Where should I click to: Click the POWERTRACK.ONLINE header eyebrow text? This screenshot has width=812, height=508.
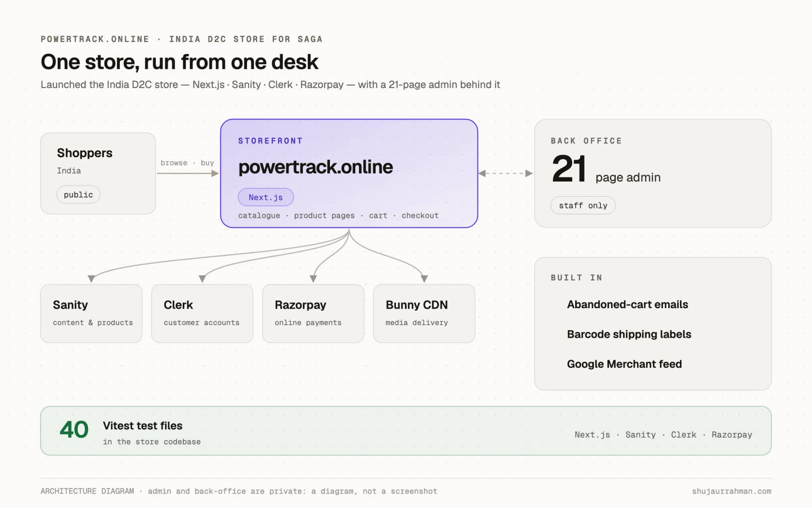point(181,39)
